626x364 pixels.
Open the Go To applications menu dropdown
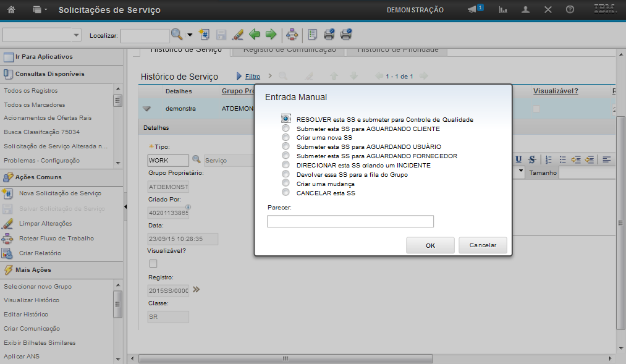coord(40,10)
